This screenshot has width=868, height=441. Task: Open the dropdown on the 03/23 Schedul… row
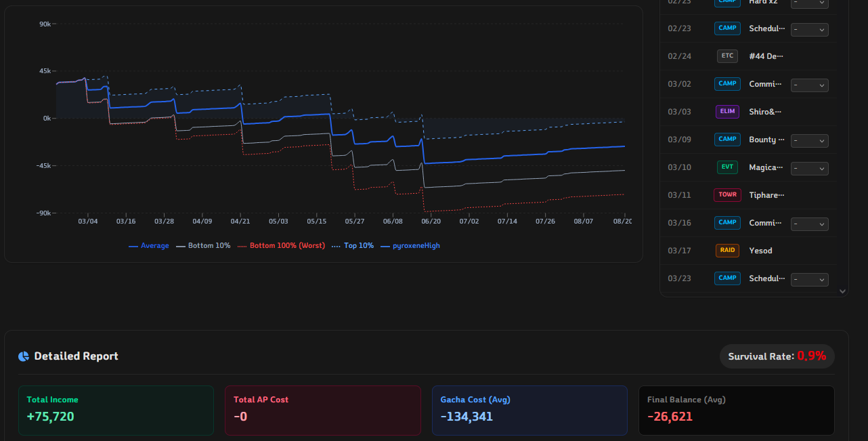point(810,279)
